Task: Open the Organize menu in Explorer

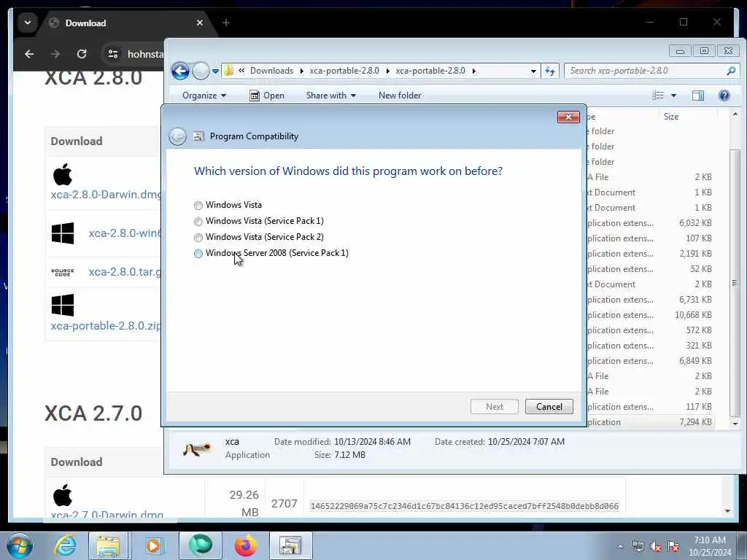Action: 204,96
